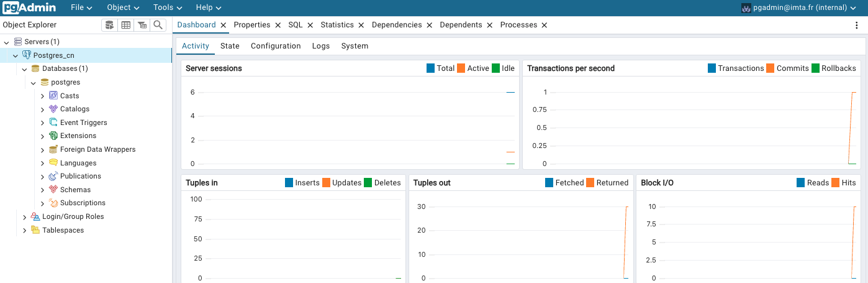The width and height of the screenshot is (868, 283).
Task: Click the Foreign Data Wrappers icon
Action: click(x=53, y=149)
